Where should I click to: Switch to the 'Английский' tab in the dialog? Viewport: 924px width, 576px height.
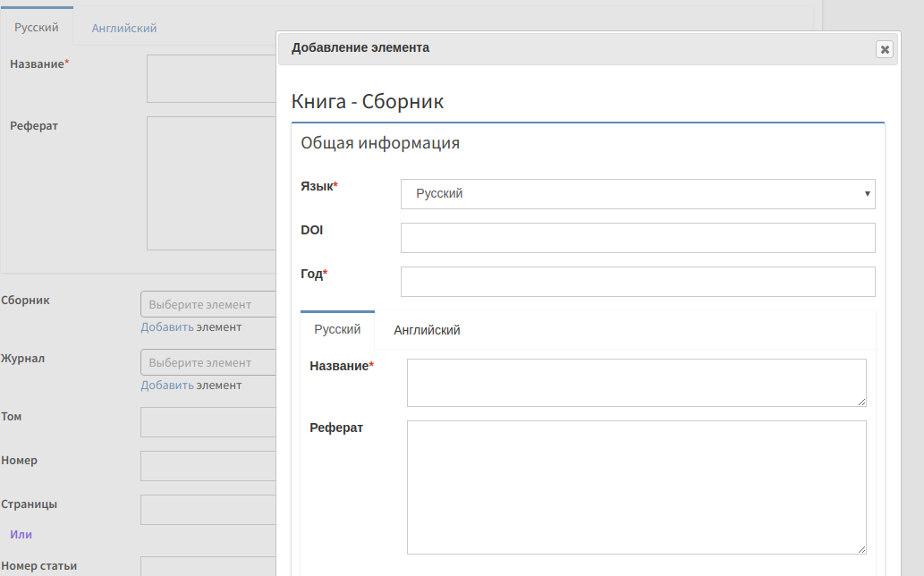tap(426, 330)
